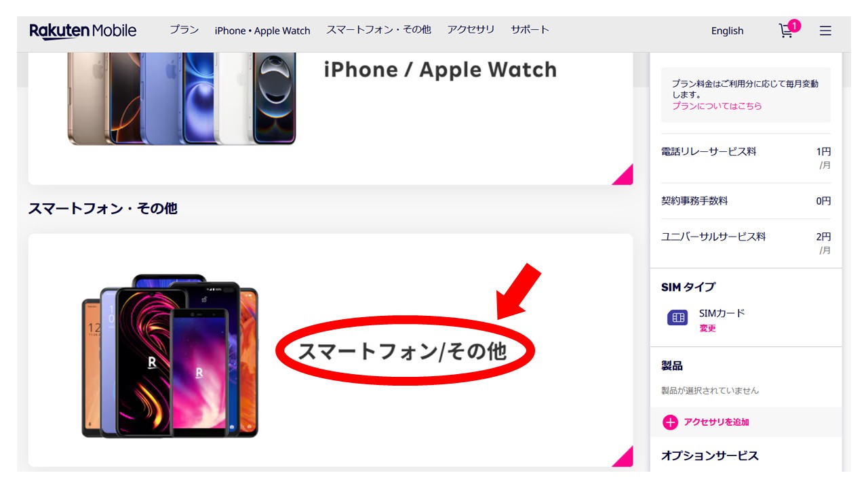Click the プランについてはこちら link
This screenshot has width=868, height=488.
[x=717, y=106]
